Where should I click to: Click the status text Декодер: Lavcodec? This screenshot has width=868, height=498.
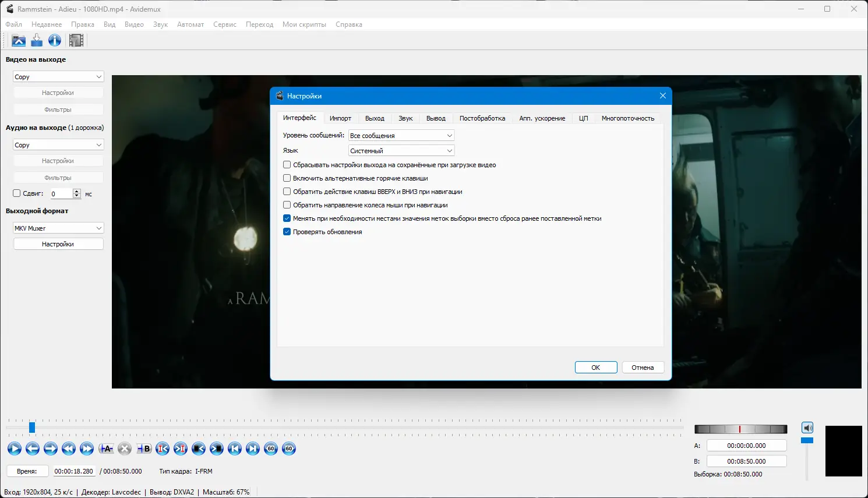coord(111,492)
